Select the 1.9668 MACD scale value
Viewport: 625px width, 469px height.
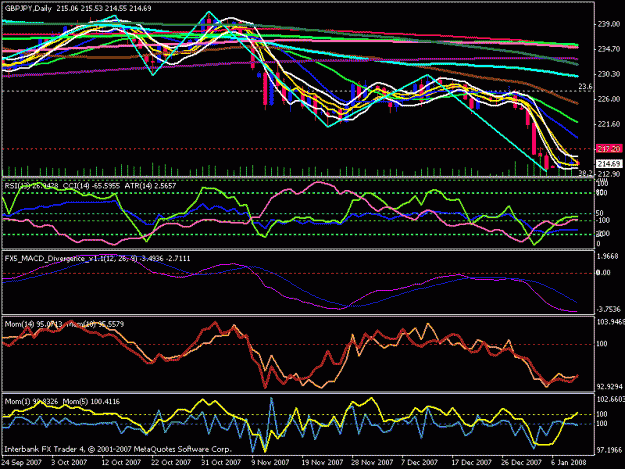607,256
